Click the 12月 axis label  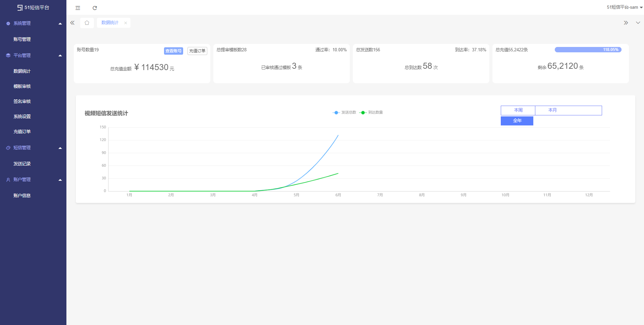[x=589, y=195]
